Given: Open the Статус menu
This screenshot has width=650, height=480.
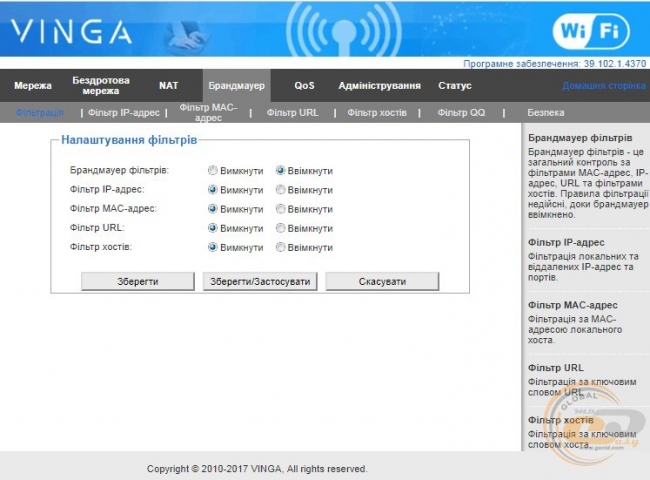Looking at the screenshot, I should point(455,86).
